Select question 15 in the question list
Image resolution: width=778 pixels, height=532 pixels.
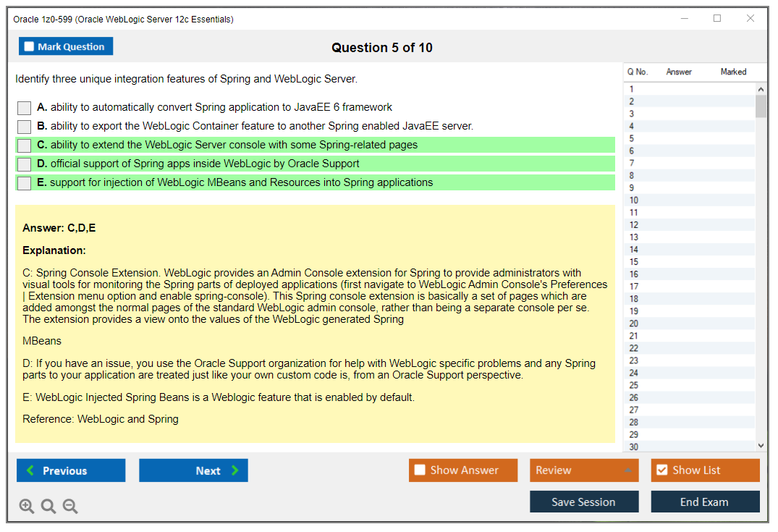click(x=688, y=261)
